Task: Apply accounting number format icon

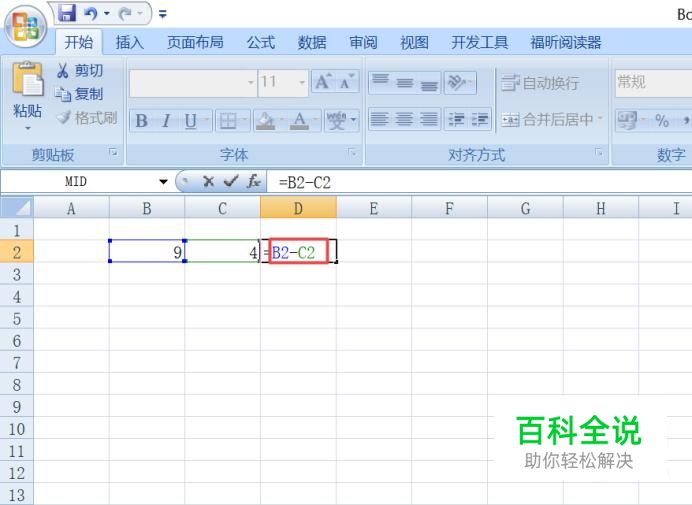Action: [x=627, y=120]
